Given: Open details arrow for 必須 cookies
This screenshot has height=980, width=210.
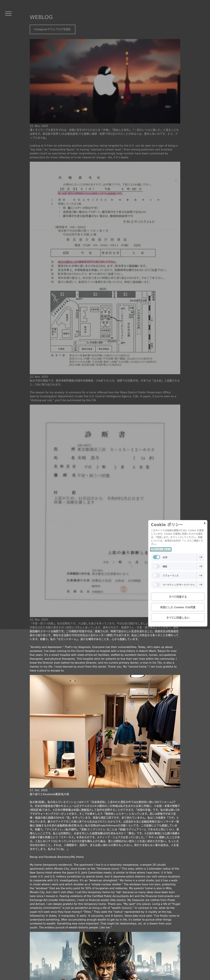Looking at the screenshot, I should [x=201, y=557].
